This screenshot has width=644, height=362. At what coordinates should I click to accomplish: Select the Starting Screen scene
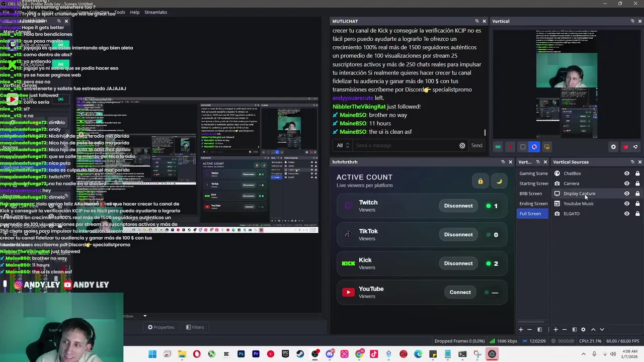(533, 184)
